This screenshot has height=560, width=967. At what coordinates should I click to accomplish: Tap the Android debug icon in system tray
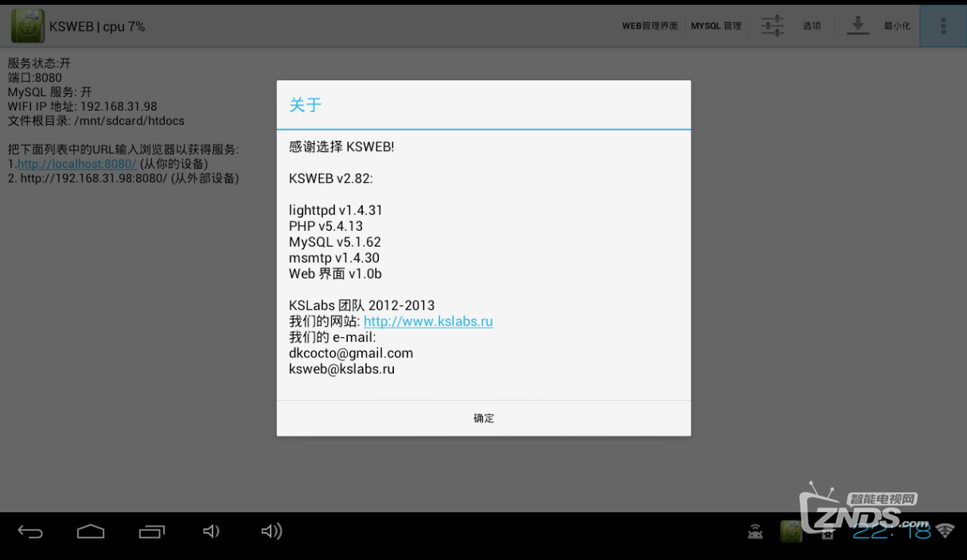click(754, 532)
